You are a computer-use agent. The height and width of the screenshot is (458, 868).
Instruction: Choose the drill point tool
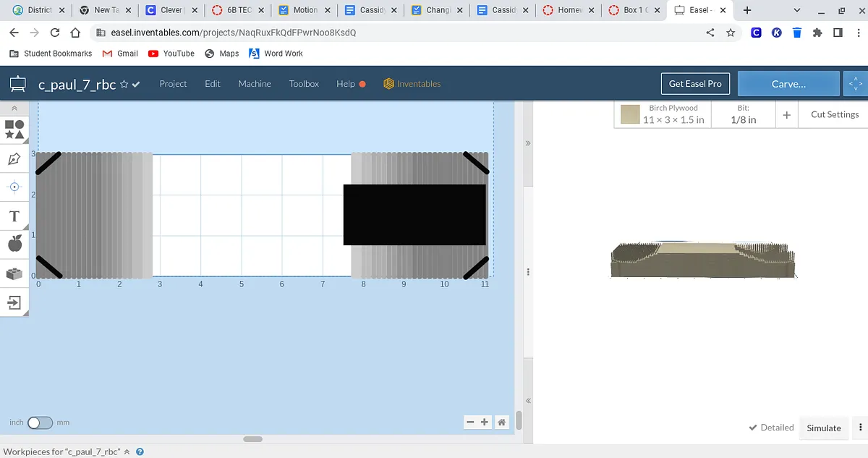tap(14, 187)
